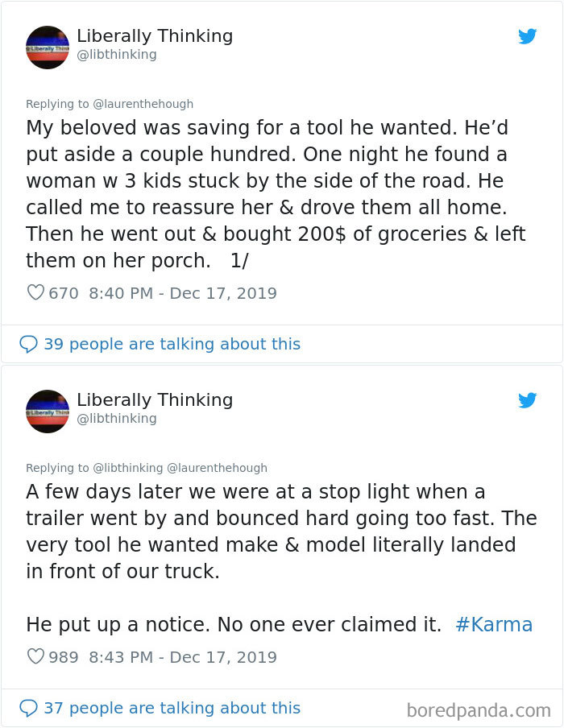
Task: Open Liberally Thinking's profile avatar on second tweet
Action: click(47, 412)
